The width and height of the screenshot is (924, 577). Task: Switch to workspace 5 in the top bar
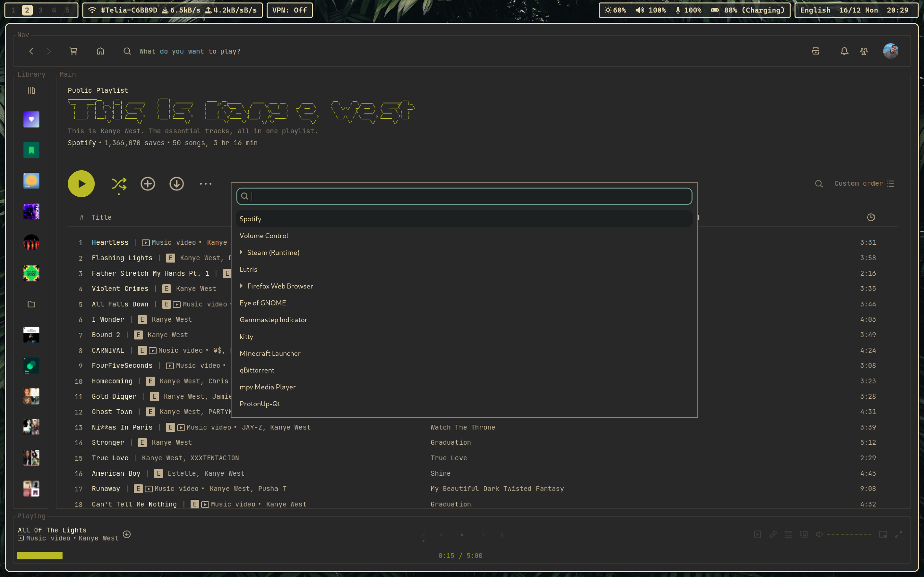[x=68, y=10]
